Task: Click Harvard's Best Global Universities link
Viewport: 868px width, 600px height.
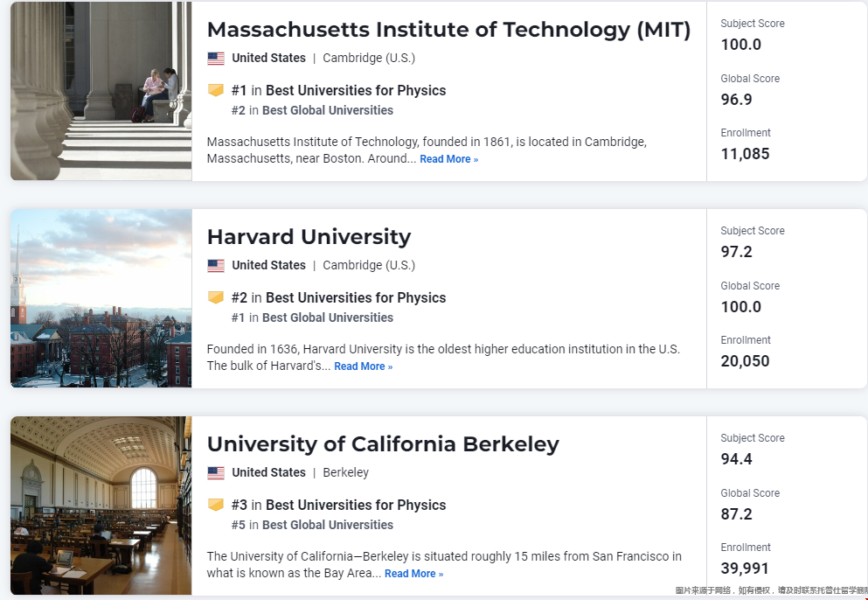Action: (x=328, y=317)
